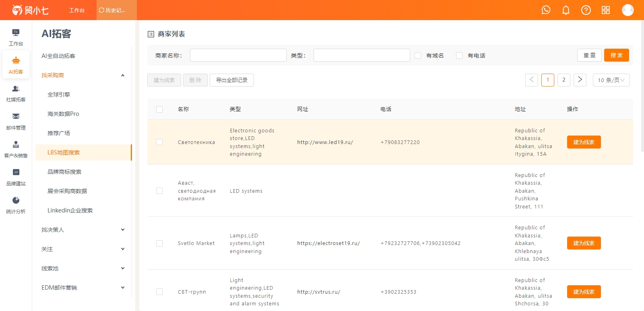Screen dimensions: 644x311
Task: Open 社媒拓客 in the sidebar
Action: tap(16, 93)
